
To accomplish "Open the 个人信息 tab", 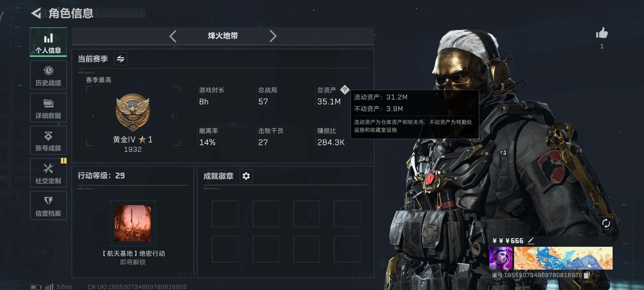I will click(48, 42).
